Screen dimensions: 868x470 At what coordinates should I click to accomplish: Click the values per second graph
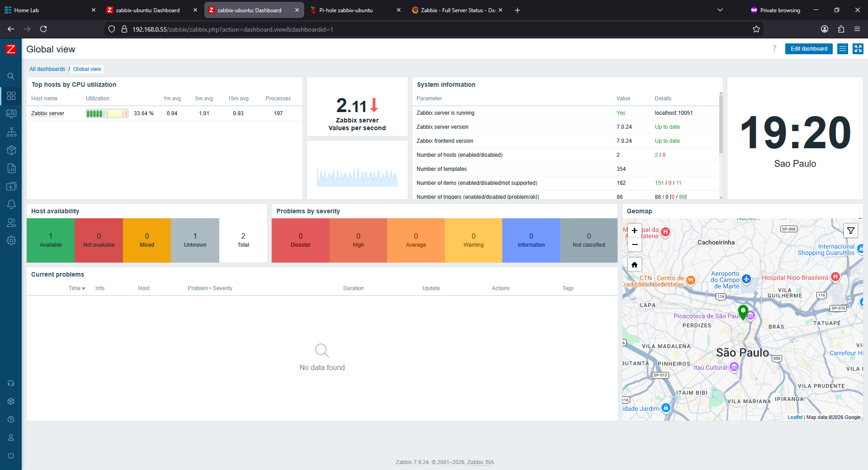[x=357, y=176]
